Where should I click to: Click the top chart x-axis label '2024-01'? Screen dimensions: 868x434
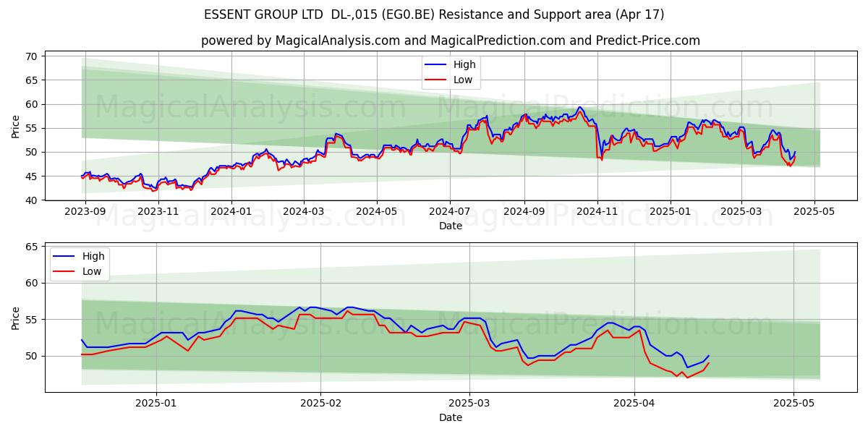coord(231,212)
